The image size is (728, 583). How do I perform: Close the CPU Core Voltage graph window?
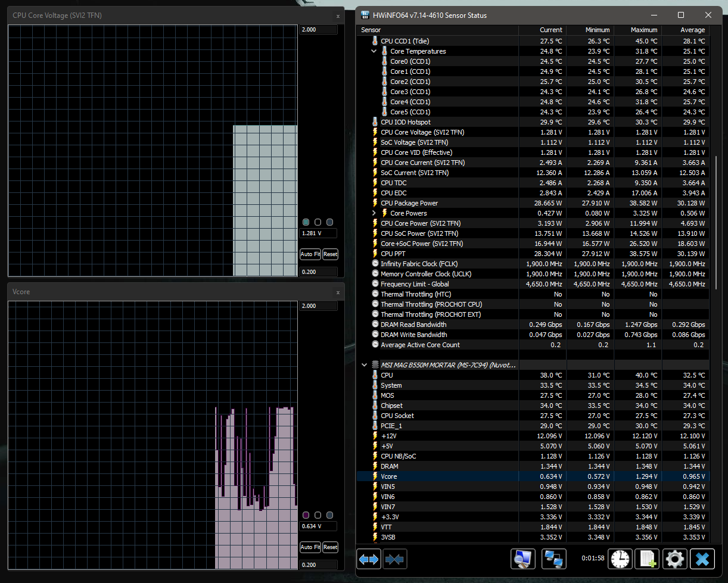pos(338,16)
